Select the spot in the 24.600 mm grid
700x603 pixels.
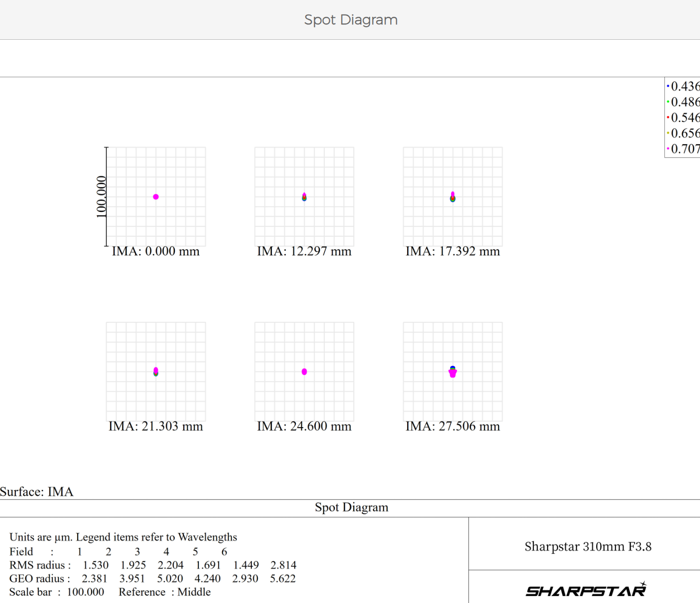tap(304, 372)
